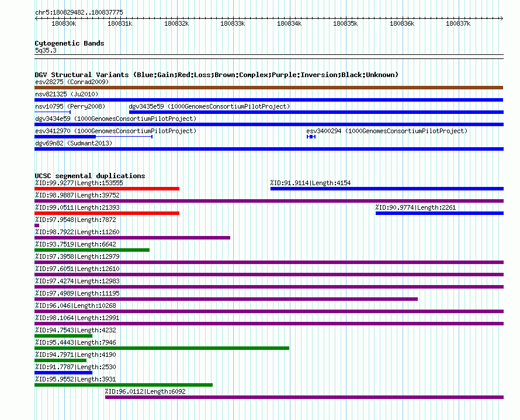
Task: Click the 180831k ruler tick label
Action: coord(120,23)
